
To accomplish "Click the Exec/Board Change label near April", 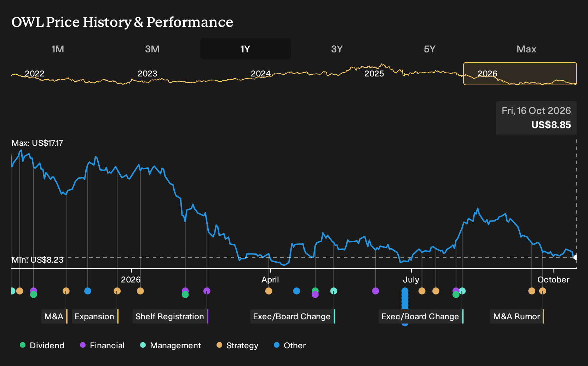I will [292, 316].
